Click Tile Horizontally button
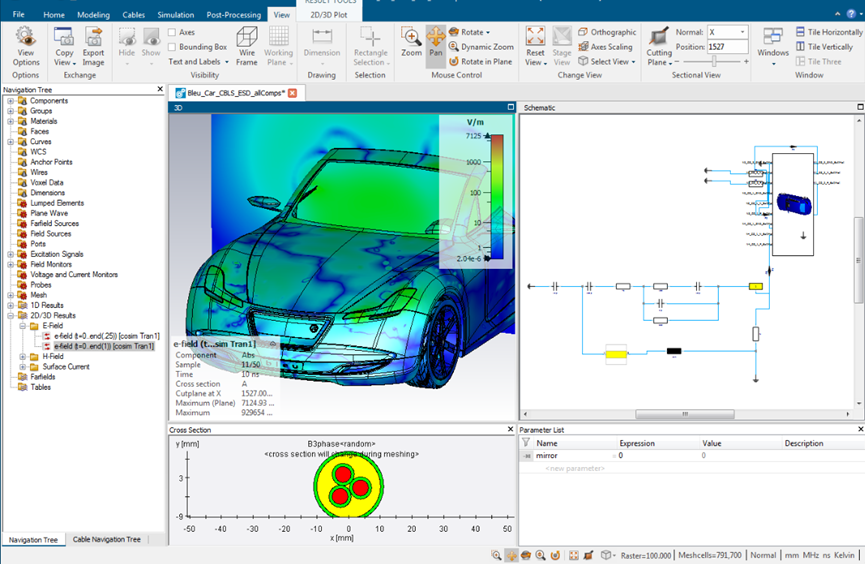 coord(828,32)
